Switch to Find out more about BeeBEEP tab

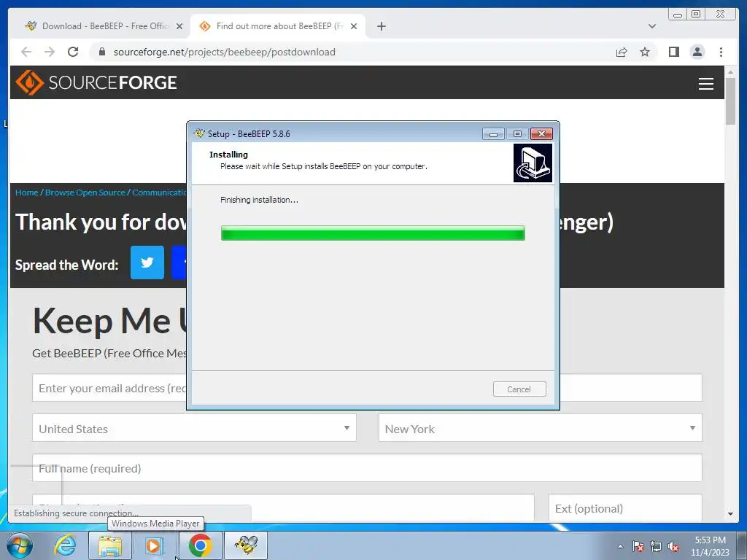pyautogui.click(x=279, y=26)
